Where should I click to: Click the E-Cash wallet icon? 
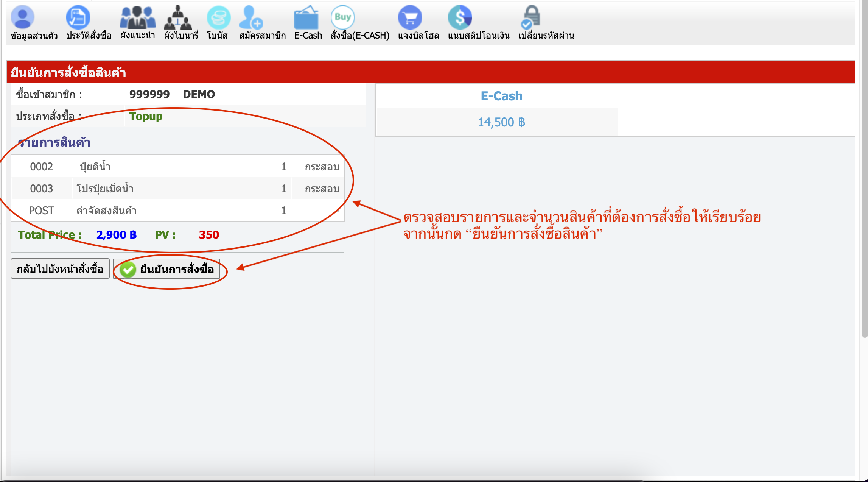click(306, 17)
